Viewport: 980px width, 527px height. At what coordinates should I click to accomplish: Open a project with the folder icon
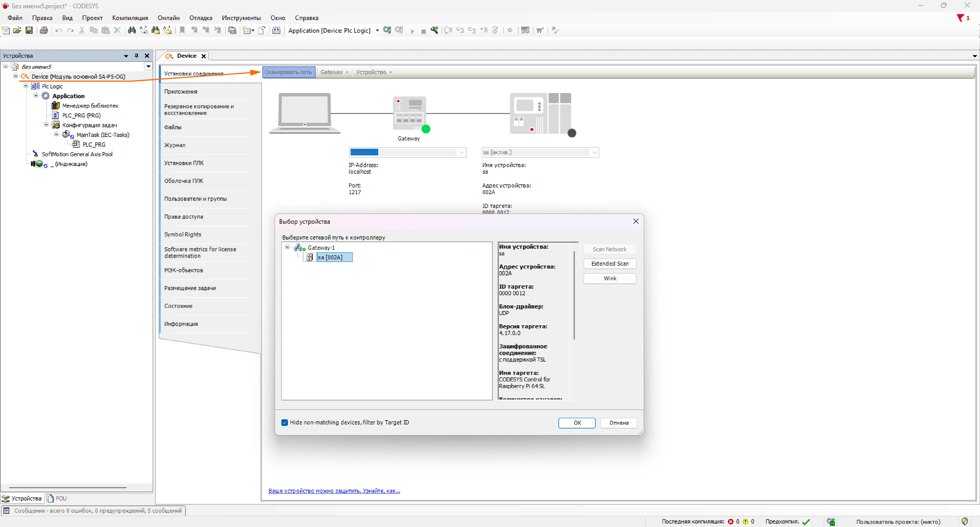(17, 31)
